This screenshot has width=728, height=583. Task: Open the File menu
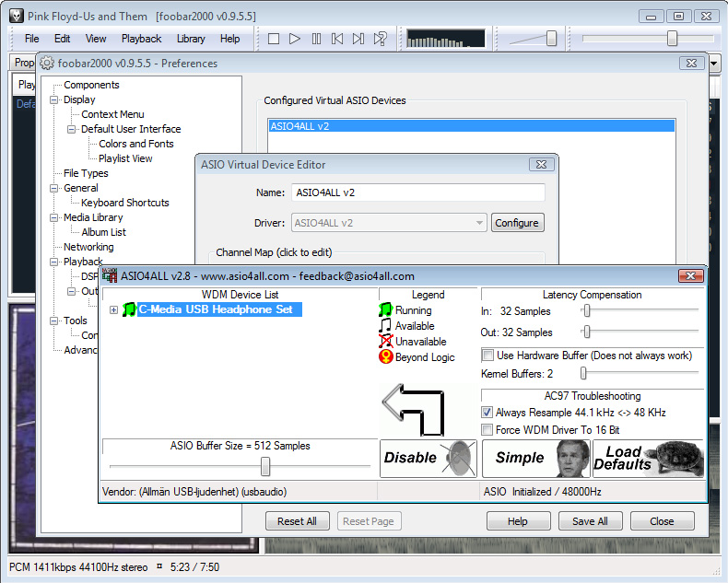pos(31,39)
